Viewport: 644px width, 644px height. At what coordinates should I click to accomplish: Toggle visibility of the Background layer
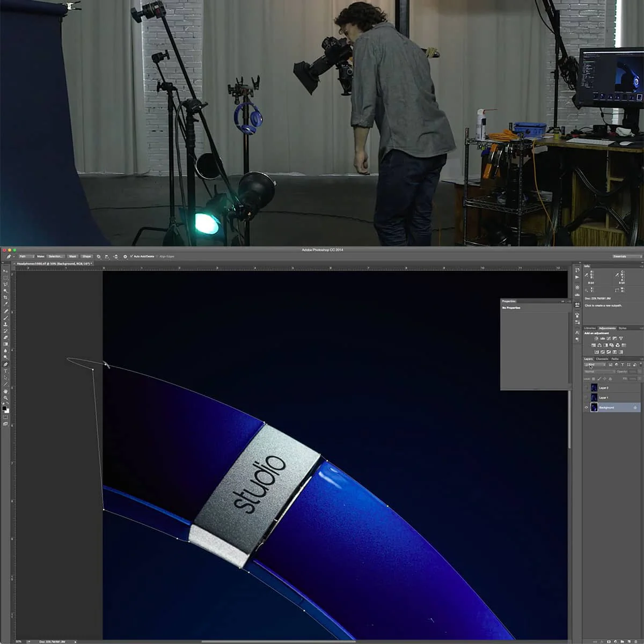pos(587,407)
